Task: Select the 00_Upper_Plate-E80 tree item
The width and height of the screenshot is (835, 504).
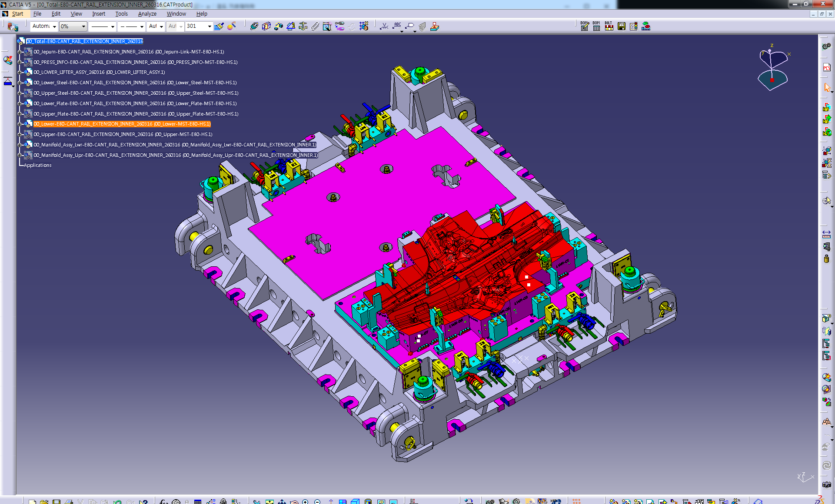Action: pos(136,114)
